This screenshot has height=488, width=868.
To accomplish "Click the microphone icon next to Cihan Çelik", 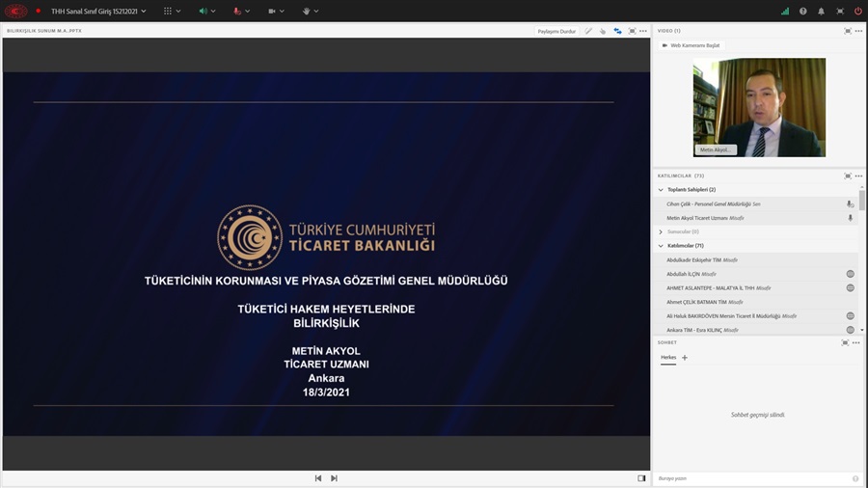I will pos(850,204).
